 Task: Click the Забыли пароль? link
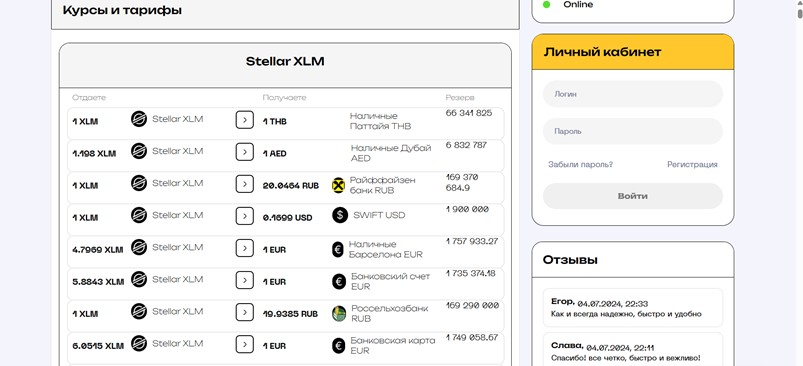click(x=580, y=164)
